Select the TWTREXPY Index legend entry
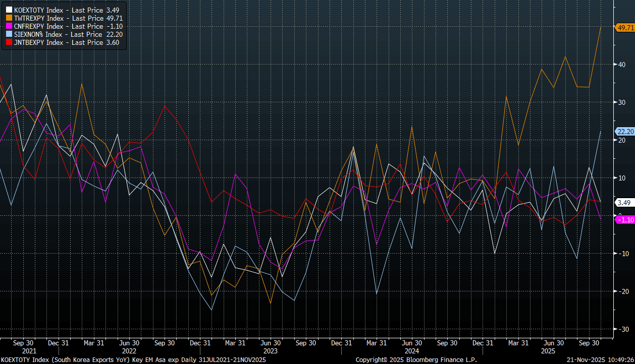This screenshot has height=364, width=635. point(68,18)
